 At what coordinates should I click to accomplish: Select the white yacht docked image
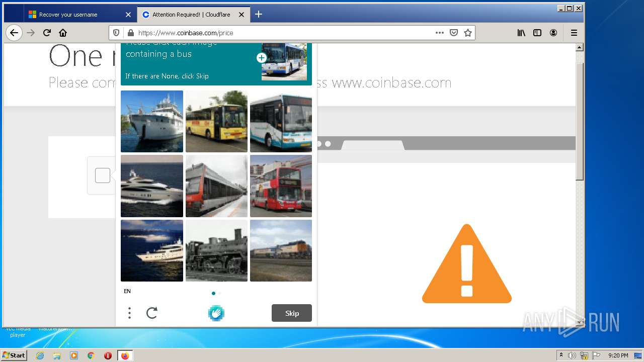point(152,121)
